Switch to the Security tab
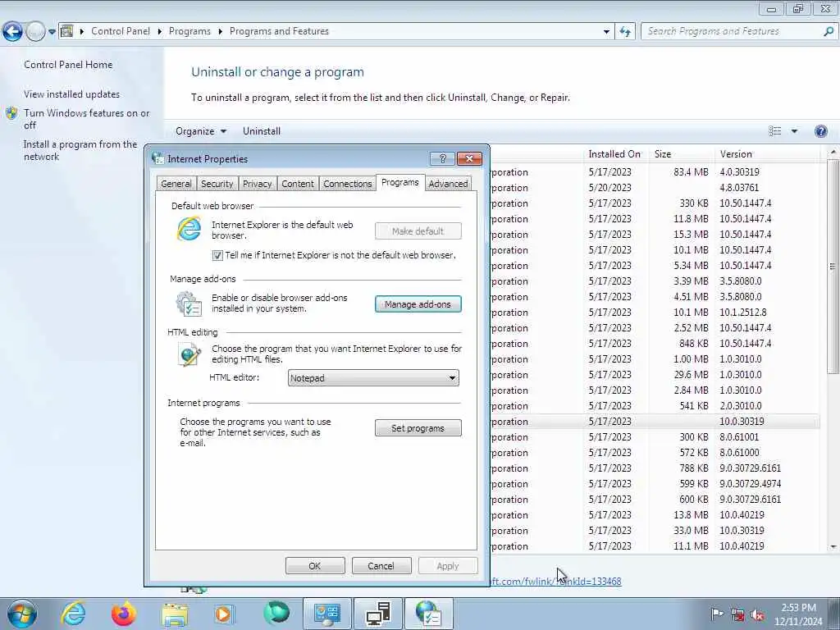 click(217, 184)
